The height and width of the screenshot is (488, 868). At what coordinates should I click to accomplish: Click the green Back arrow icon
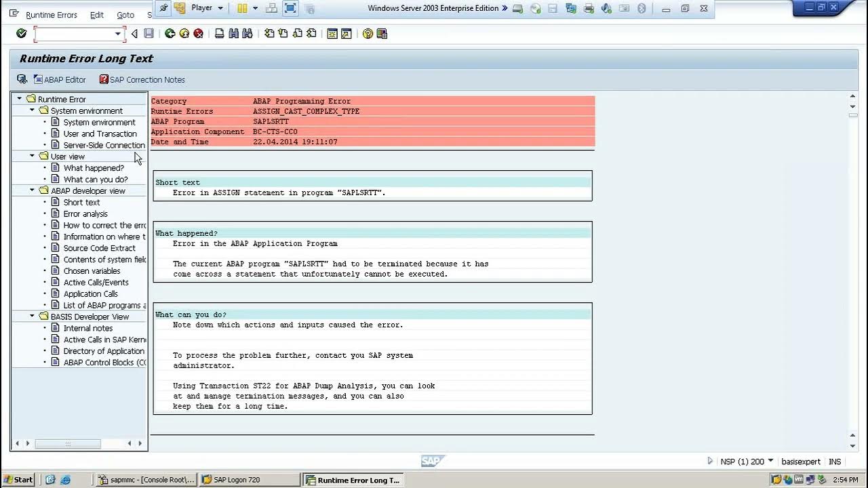point(170,33)
